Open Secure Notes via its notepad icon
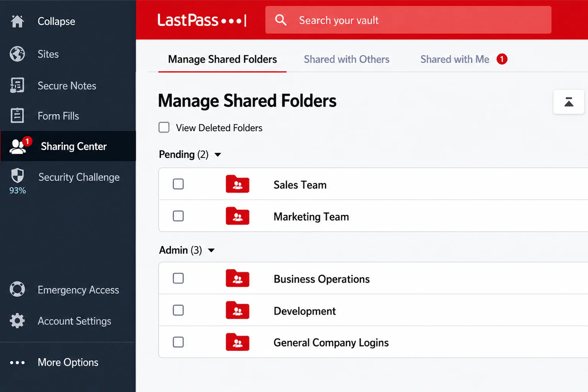This screenshot has width=588, height=392. click(17, 85)
